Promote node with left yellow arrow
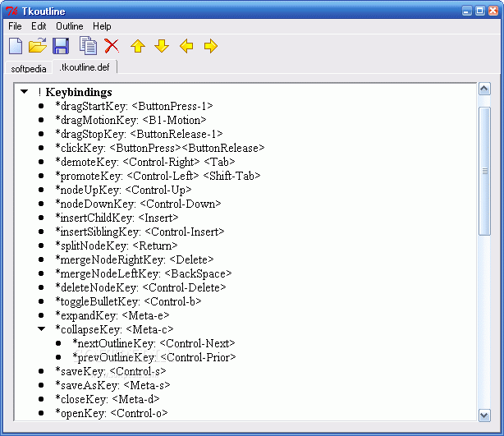 tap(186, 46)
